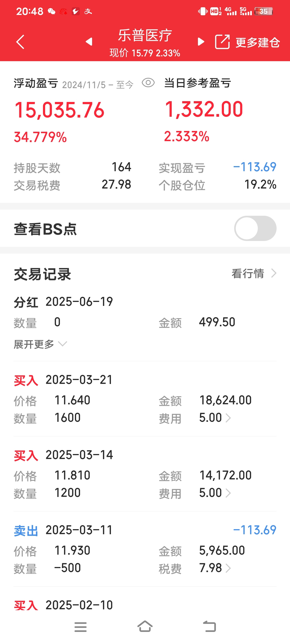Tap the 2024/11/5 – 至今 date range
The image size is (290, 644).
coord(98,85)
